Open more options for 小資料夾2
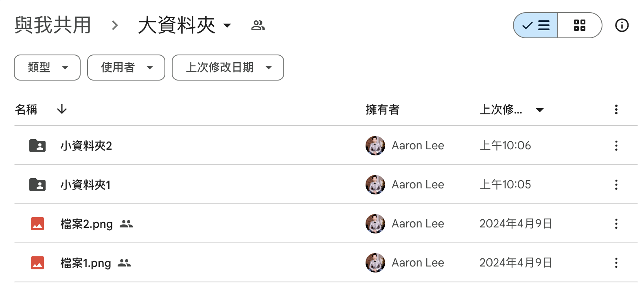Viewport: 644px width, 297px height. [x=616, y=146]
